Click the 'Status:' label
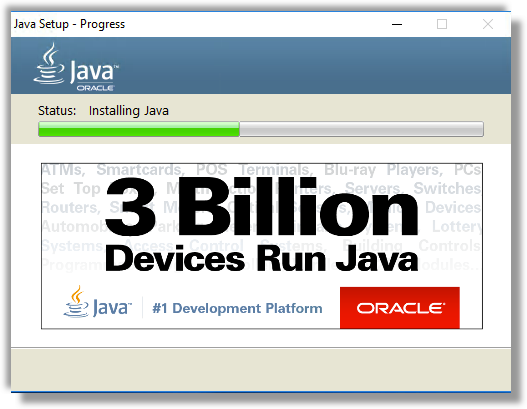 point(57,111)
